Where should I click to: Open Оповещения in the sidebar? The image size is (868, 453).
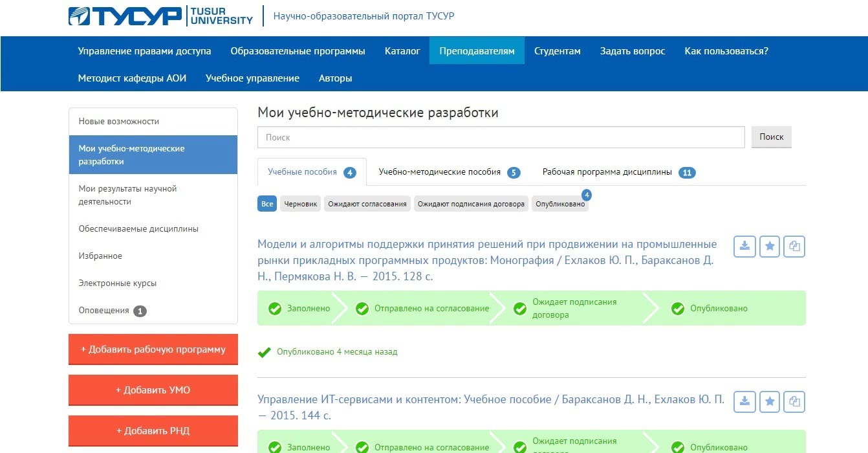coord(104,311)
